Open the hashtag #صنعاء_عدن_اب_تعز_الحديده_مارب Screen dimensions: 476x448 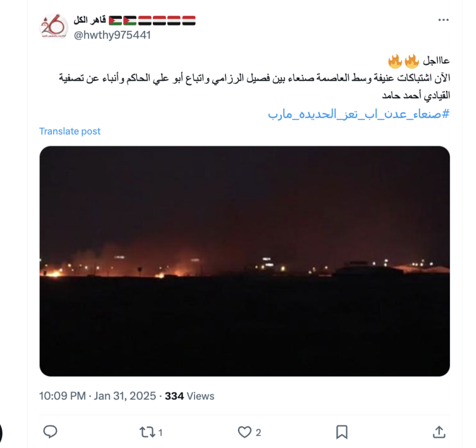pos(358,114)
